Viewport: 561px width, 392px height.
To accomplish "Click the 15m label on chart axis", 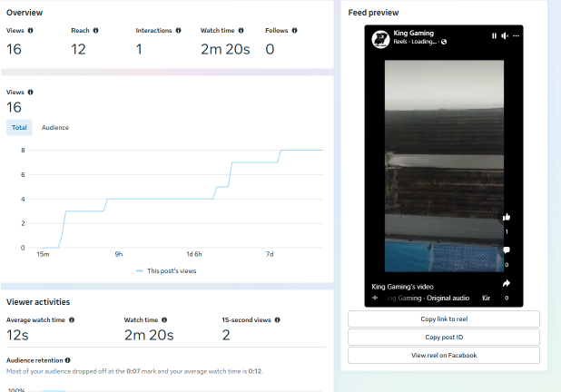I will pos(43,254).
